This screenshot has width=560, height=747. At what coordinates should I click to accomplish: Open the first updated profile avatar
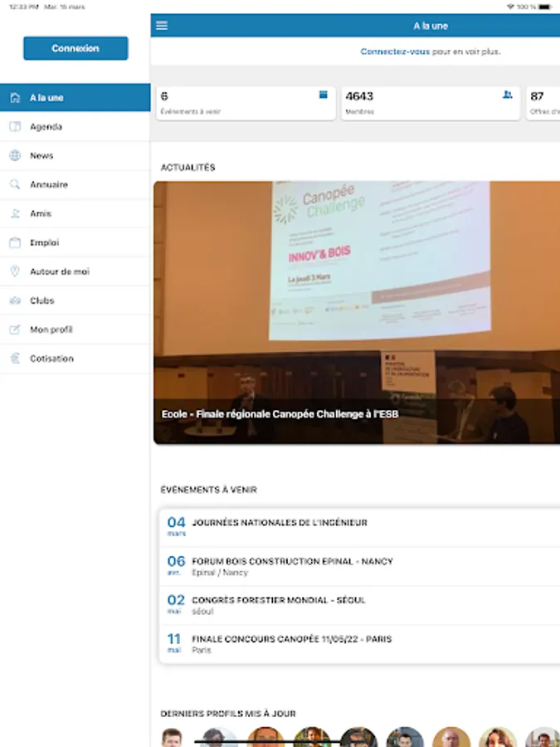[172, 737]
